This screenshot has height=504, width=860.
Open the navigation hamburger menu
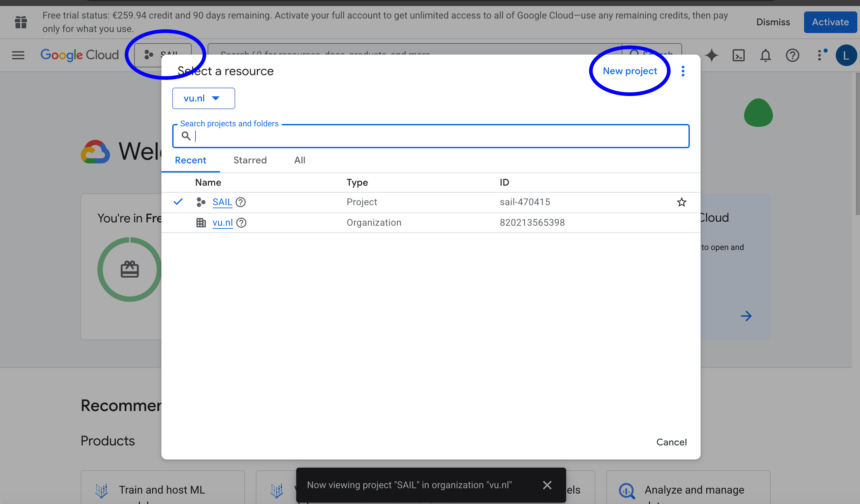click(x=18, y=55)
